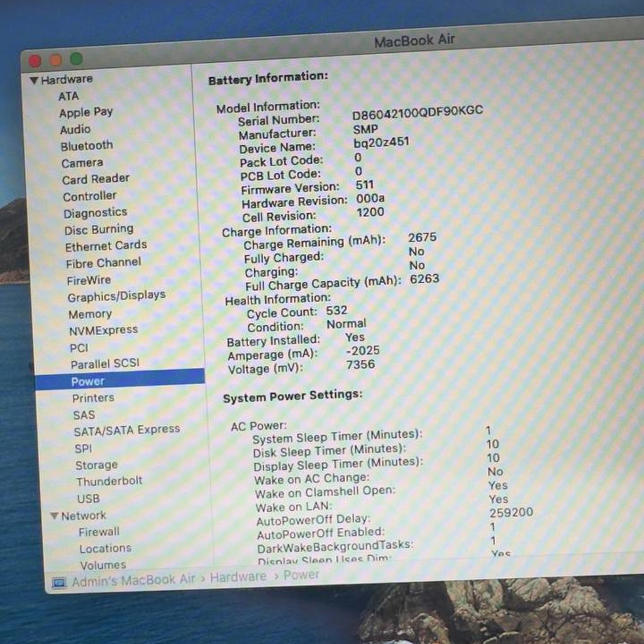
Task: Click the System Power Settings heading
Action: pyautogui.click(x=293, y=396)
